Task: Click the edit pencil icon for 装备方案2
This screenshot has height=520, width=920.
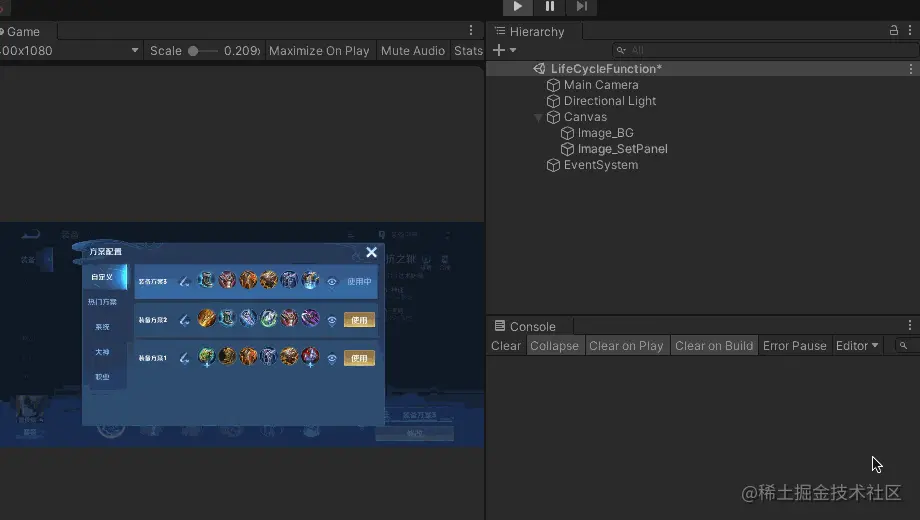Action: [184, 320]
